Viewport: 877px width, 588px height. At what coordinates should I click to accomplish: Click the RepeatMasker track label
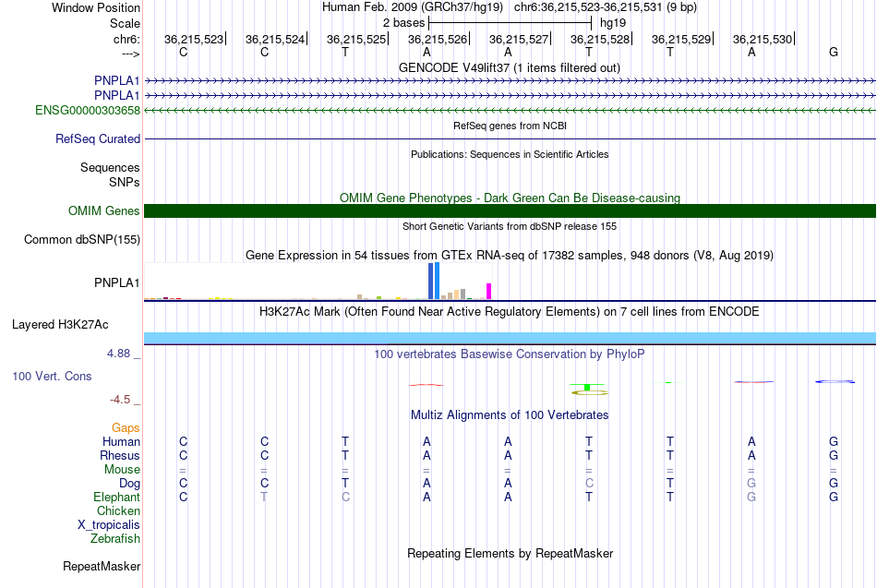102,566
